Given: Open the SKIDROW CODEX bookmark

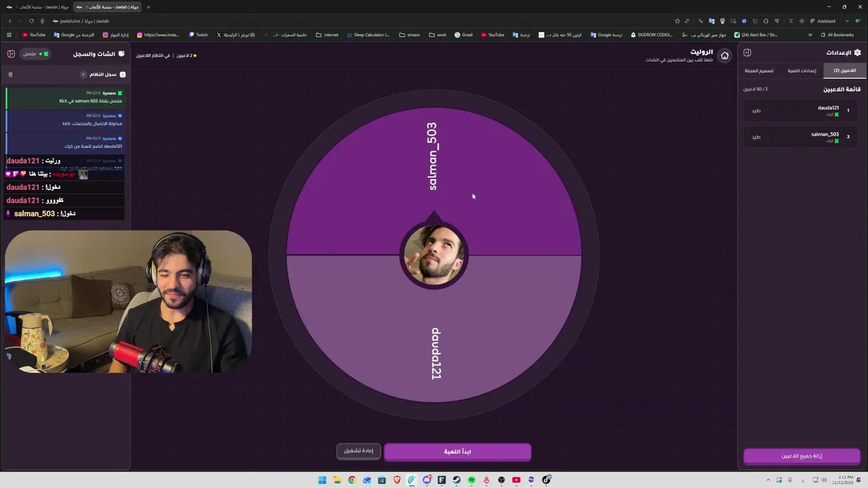Looking at the screenshot, I should (x=652, y=35).
